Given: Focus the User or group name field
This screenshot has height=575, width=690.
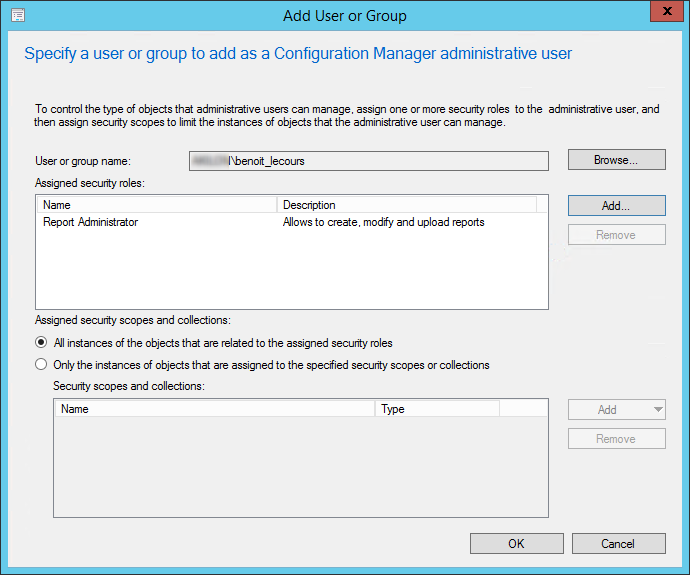Looking at the screenshot, I should [x=369, y=161].
